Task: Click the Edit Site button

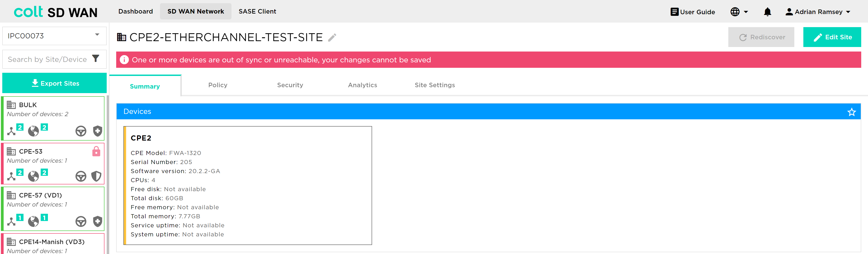Action: (832, 37)
